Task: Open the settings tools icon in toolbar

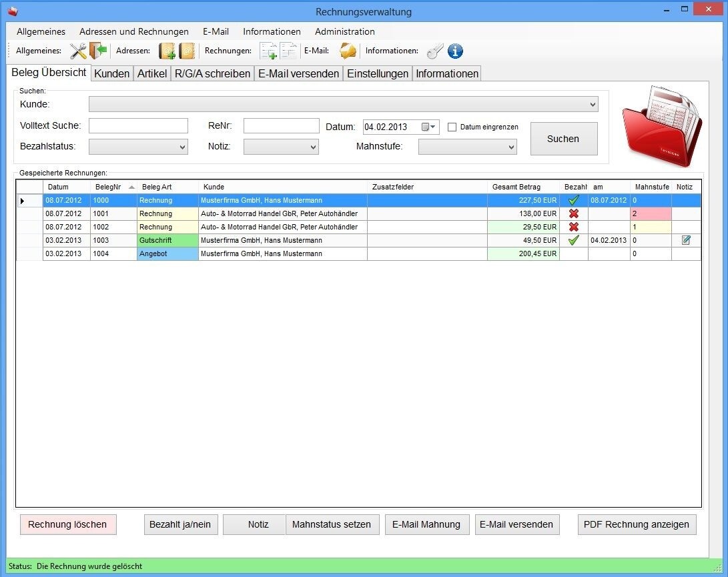Action: [x=78, y=51]
